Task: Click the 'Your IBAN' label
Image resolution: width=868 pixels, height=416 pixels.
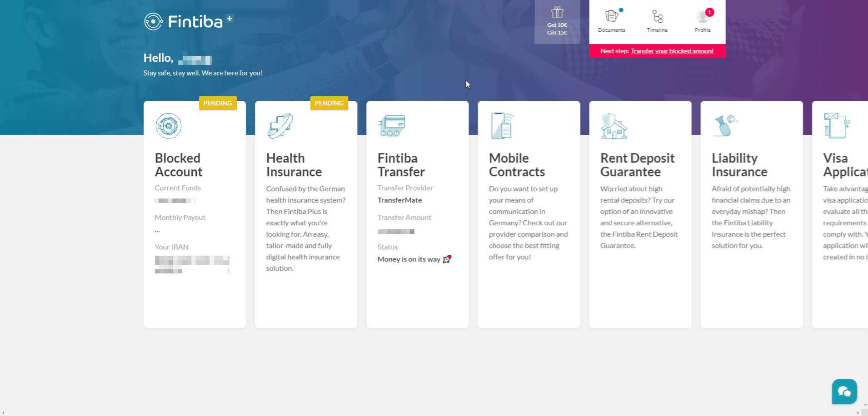Action: coord(171,247)
